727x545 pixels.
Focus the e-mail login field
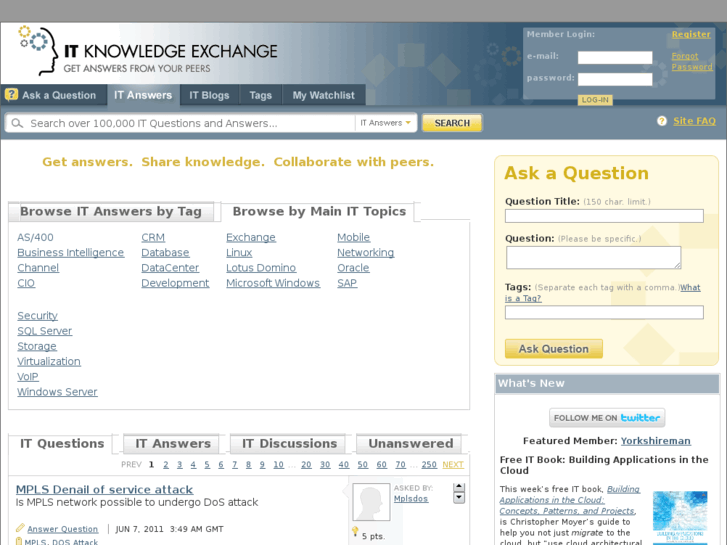(615, 57)
